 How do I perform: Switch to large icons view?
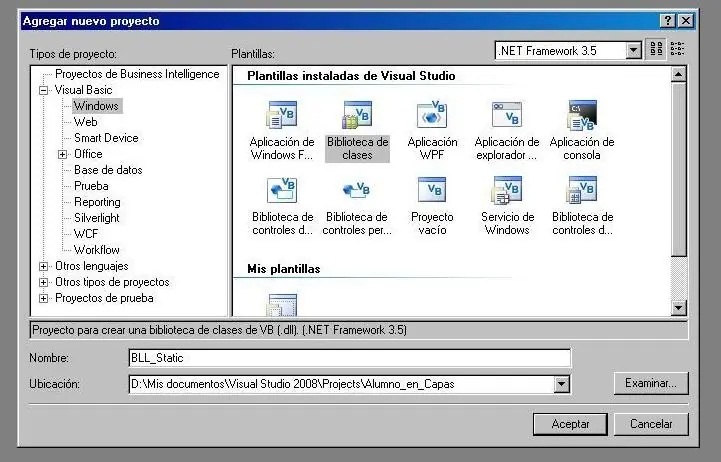coord(656,49)
